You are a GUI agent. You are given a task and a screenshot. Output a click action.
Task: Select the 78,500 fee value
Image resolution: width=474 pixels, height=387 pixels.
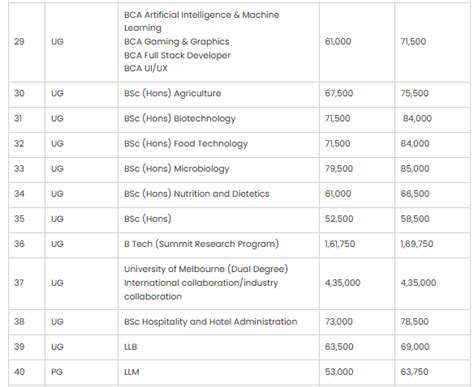[414, 322]
